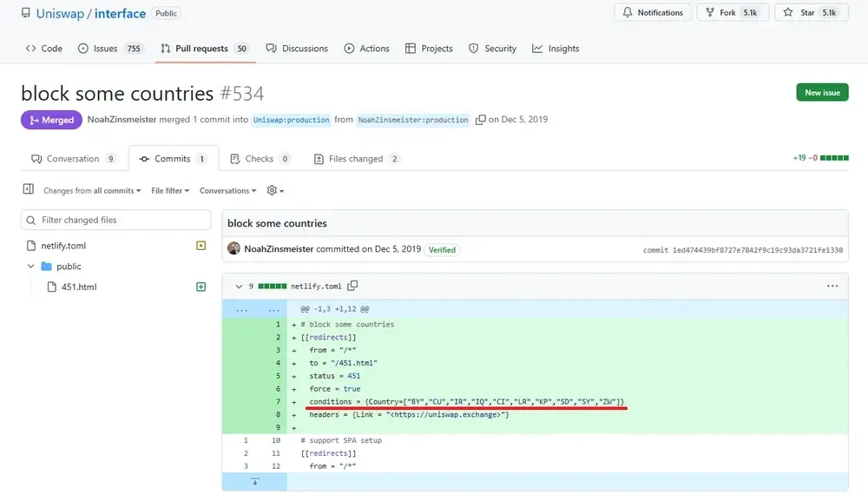This screenshot has height=495, width=868.
Task: Open the Actions tab
Action: 366,48
